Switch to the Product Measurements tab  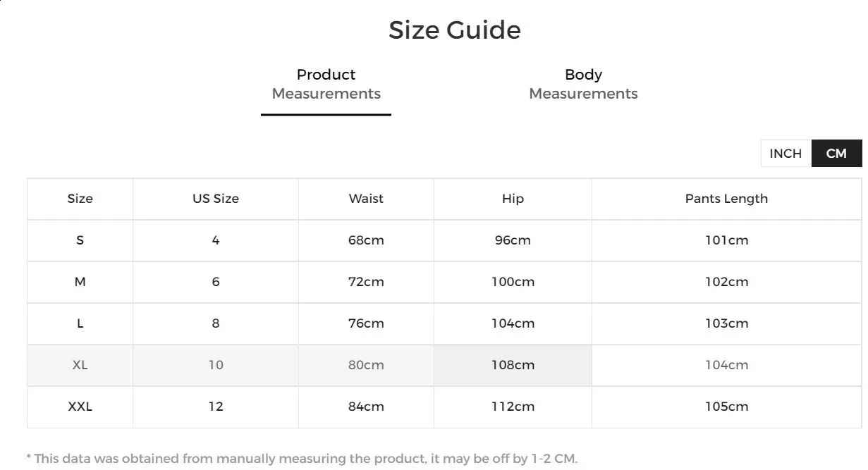click(326, 85)
